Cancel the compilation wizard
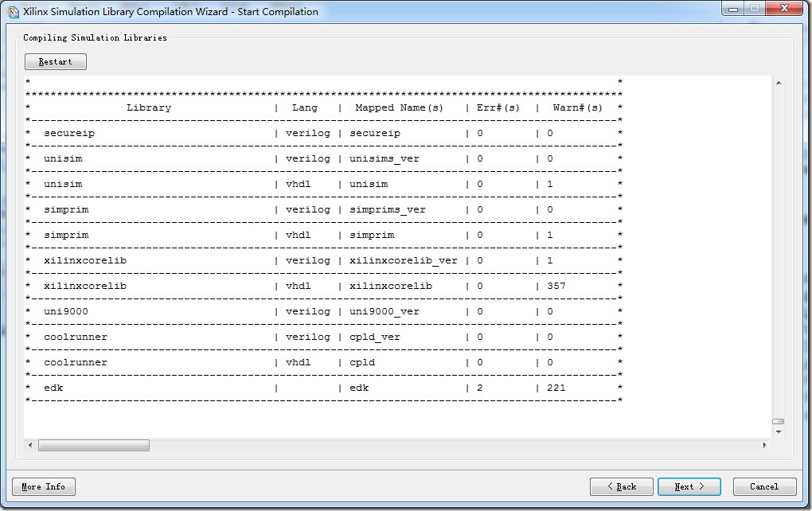 763,486
